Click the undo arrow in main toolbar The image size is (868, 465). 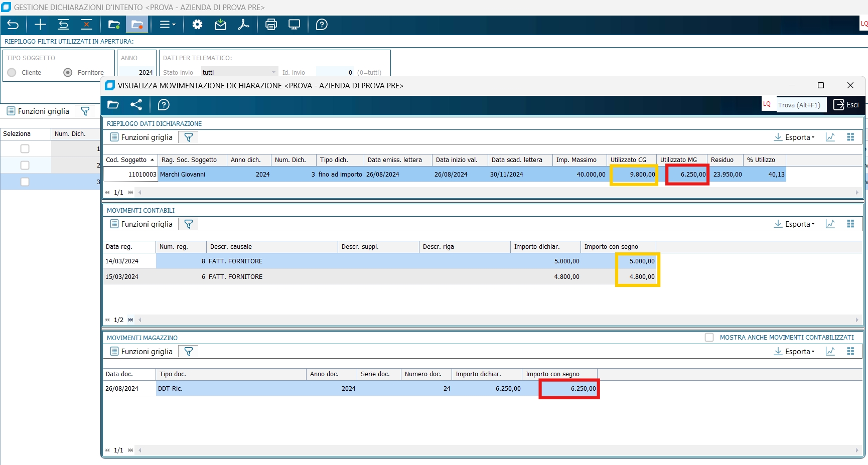[x=13, y=25]
